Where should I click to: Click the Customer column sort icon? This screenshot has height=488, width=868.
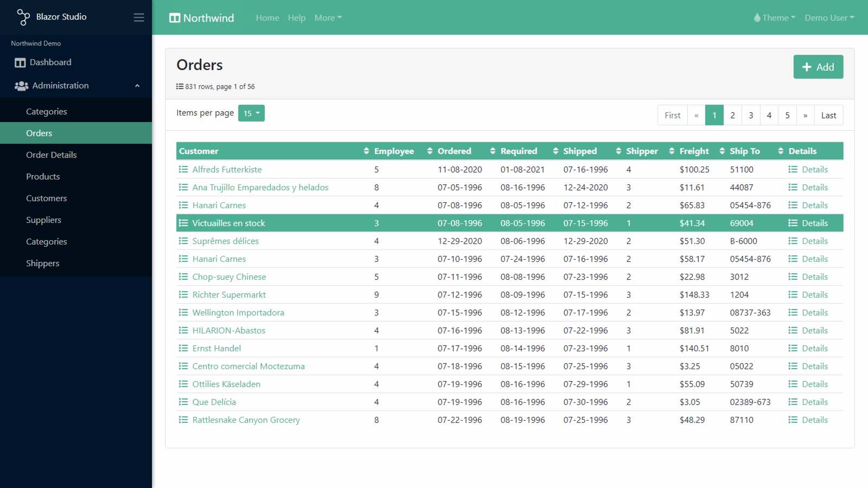tap(366, 151)
